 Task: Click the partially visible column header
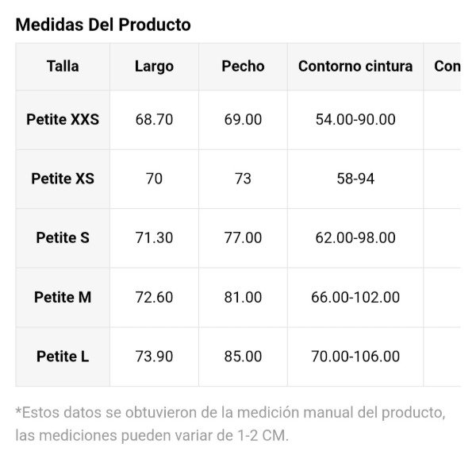click(447, 66)
